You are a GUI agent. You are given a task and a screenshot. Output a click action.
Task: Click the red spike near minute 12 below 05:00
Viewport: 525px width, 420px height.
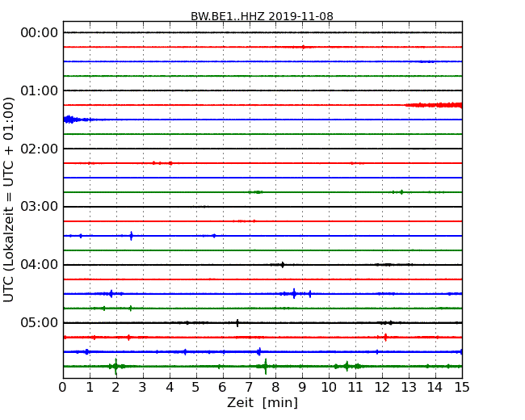385,338
